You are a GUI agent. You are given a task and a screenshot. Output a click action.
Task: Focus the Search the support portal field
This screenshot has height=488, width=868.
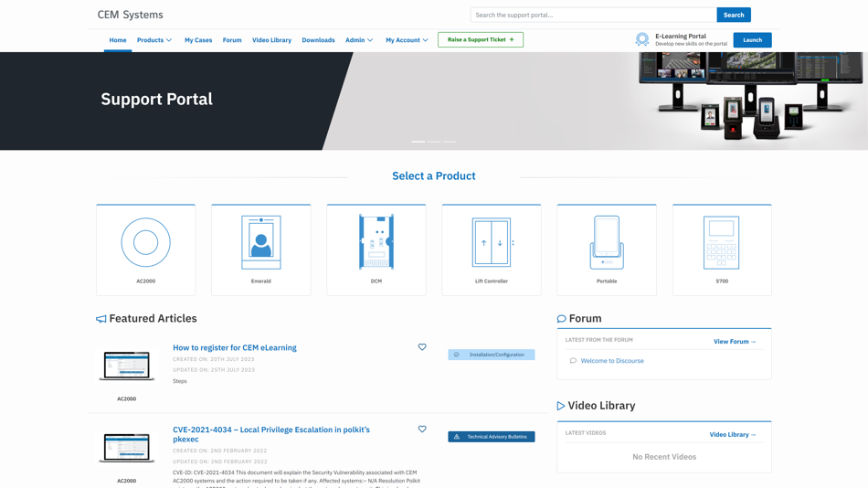pyautogui.click(x=593, y=15)
